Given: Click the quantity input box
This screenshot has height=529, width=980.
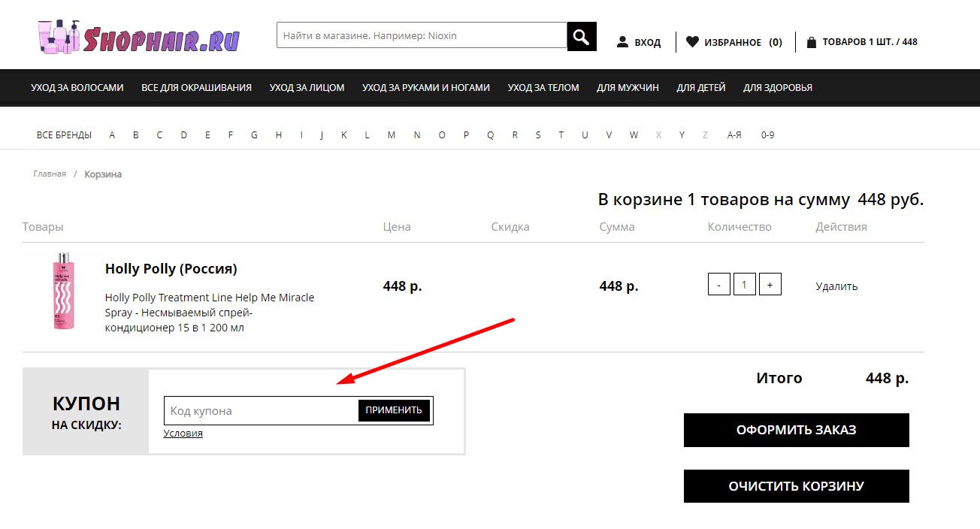Looking at the screenshot, I should (745, 286).
